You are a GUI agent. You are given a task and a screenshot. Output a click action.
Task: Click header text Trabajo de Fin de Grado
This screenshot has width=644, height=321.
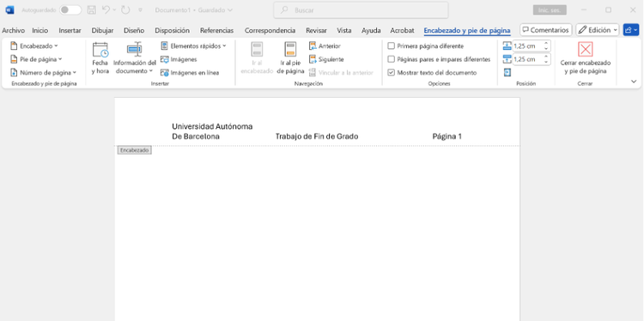317,136
